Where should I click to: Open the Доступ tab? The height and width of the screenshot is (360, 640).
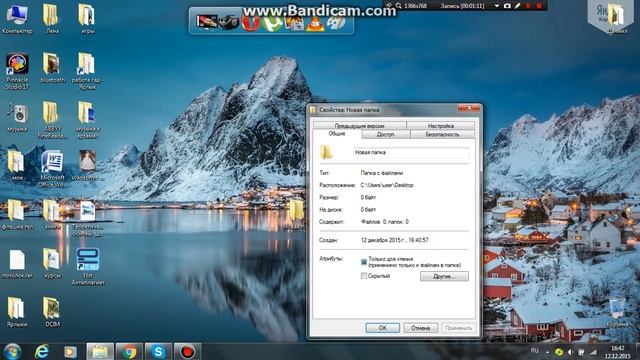click(x=386, y=134)
